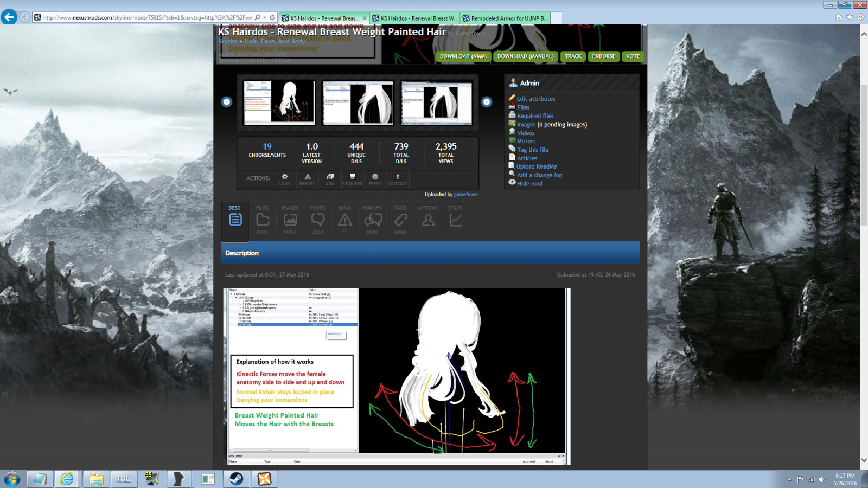Switch to the Remodeled Armor for UUNP tab

(505, 18)
